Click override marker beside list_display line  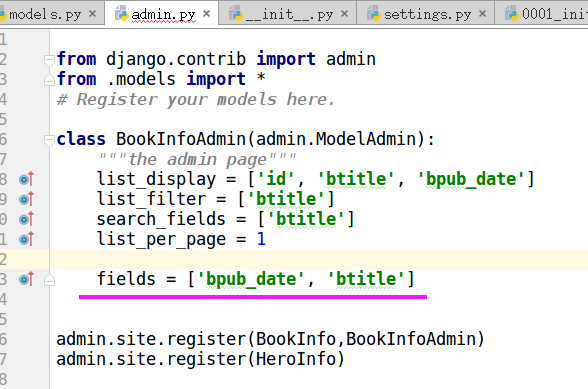[x=27, y=179]
